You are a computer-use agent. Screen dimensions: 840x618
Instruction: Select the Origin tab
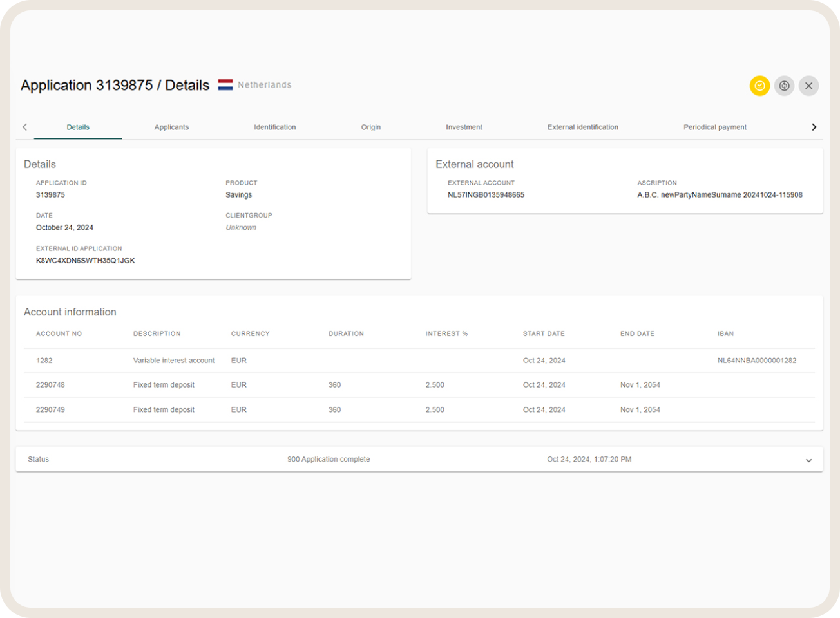(x=371, y=127)
